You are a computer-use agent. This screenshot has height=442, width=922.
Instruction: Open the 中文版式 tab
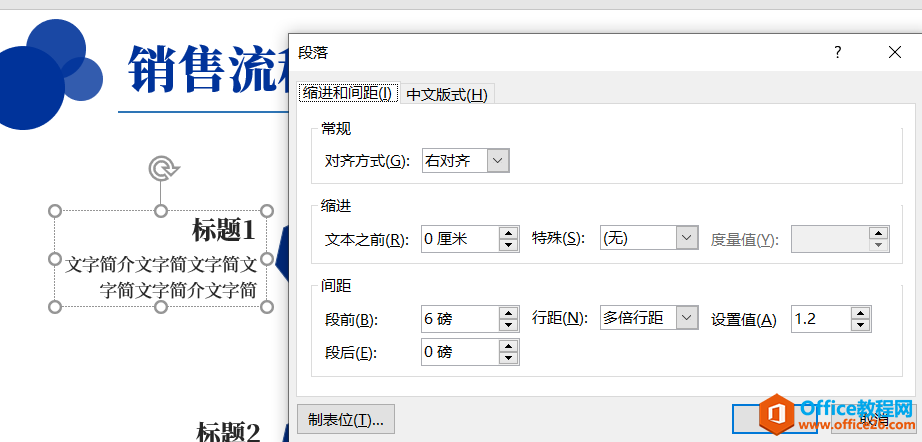(447, 95)
